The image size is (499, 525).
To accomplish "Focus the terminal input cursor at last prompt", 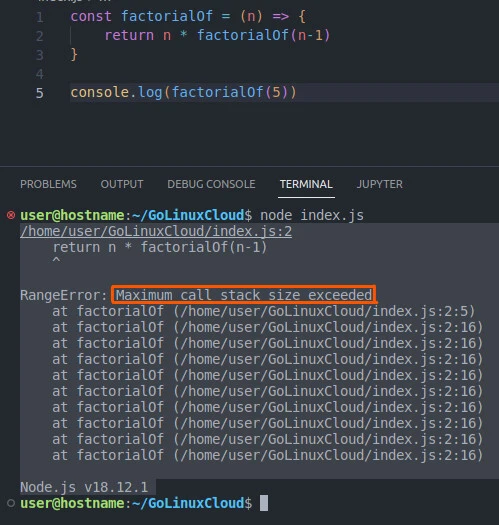I will click(x=264, y=503).
